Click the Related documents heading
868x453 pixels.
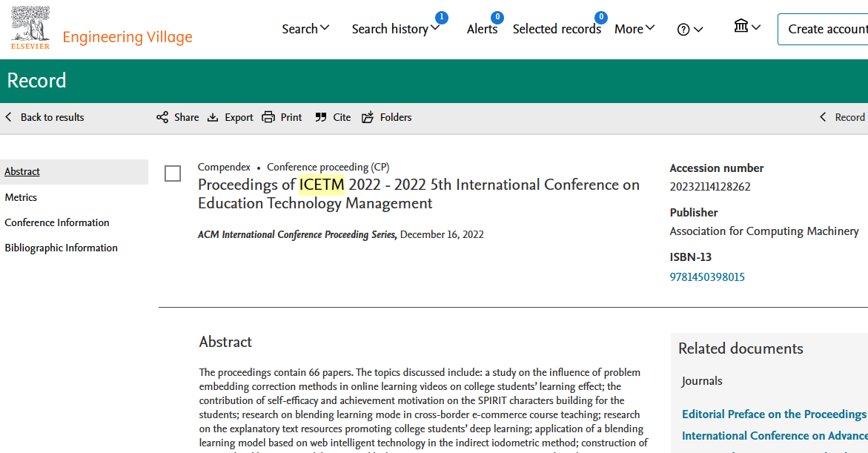(741, 348)
